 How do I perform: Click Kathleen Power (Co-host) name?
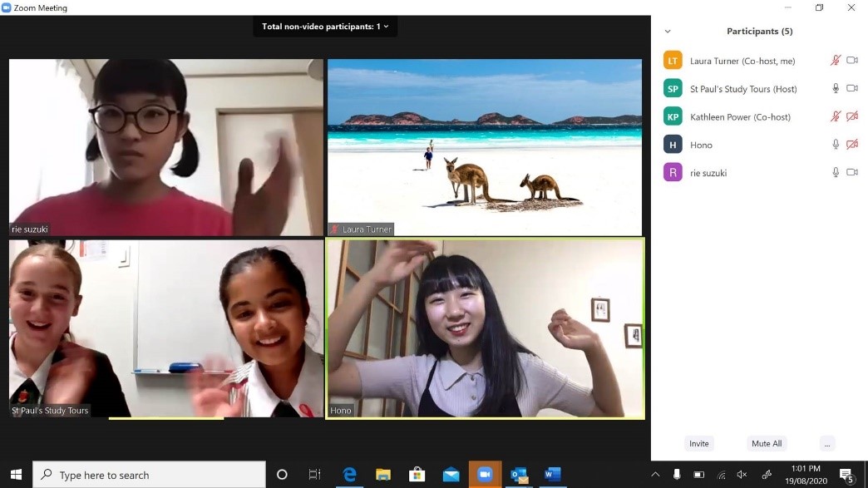click(x=740, y=117)
